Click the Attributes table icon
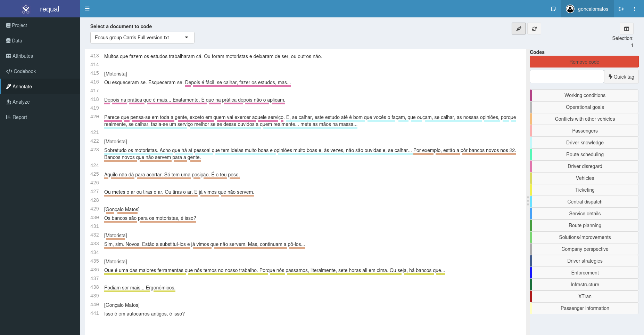The image size is (644, 335). coord(9,56)
